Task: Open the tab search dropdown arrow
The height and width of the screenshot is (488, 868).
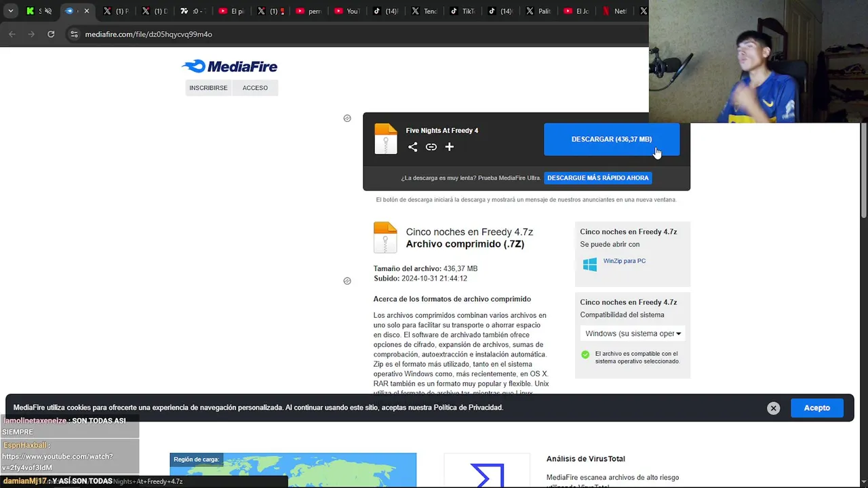Action: (11, 11)
